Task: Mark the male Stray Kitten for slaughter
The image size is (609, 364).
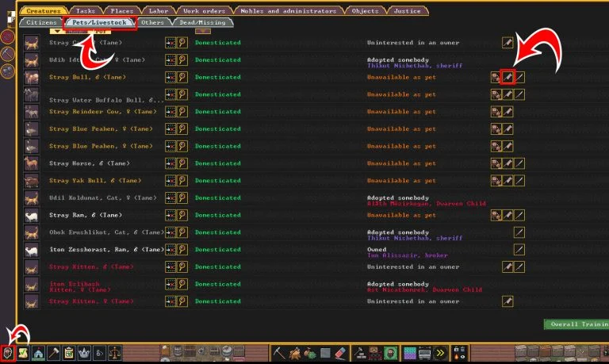Action: click(x=507, y=267)
